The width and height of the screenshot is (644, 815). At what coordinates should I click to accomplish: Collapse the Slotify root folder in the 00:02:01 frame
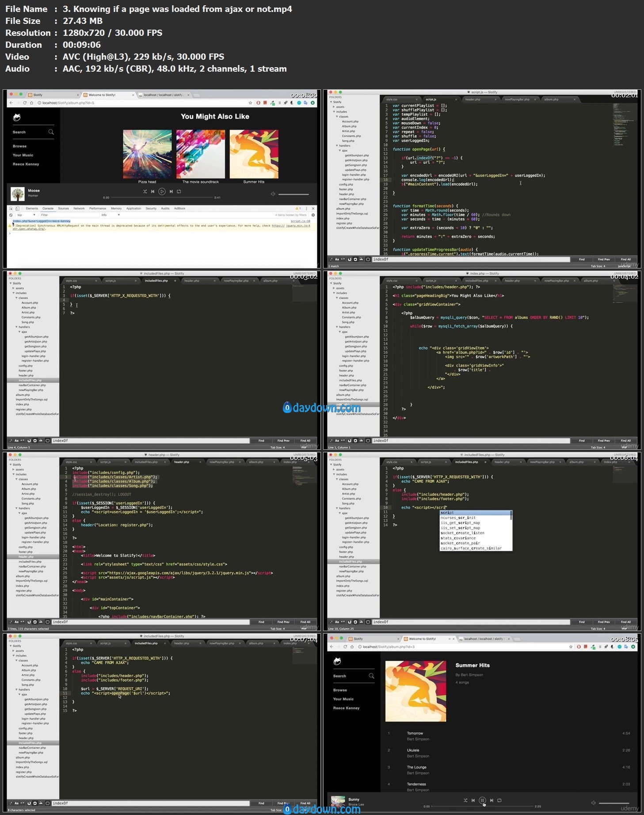pos(331,102)
